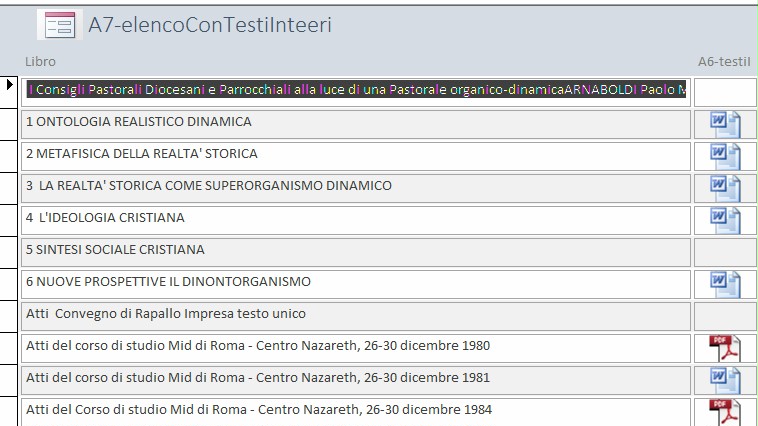This screenshot has width=758, height=426.
Task: Click the form icon beside A7-elencoConTestiInteeri
Action: pyautogui.click(x=60, y=25)
